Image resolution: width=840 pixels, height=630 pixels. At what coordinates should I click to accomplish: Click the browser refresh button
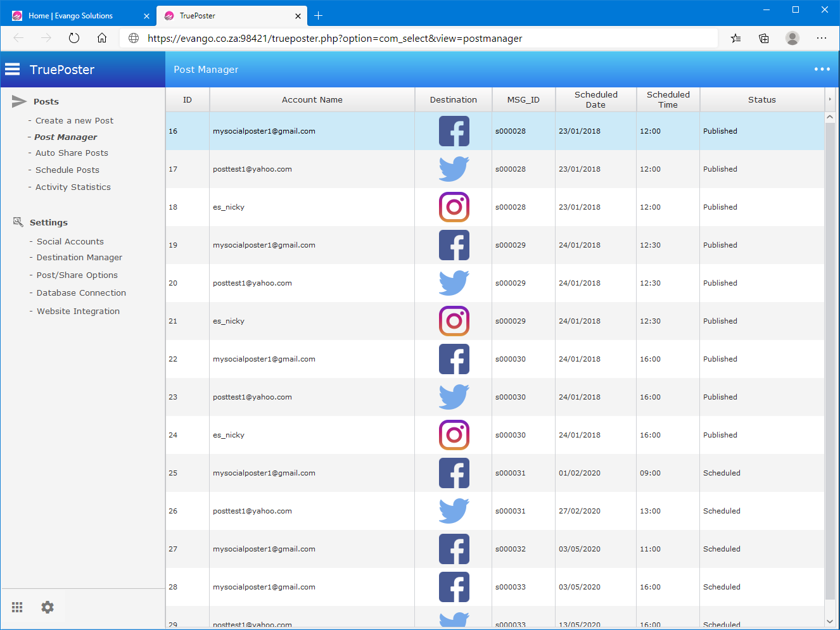pos(74,38)
